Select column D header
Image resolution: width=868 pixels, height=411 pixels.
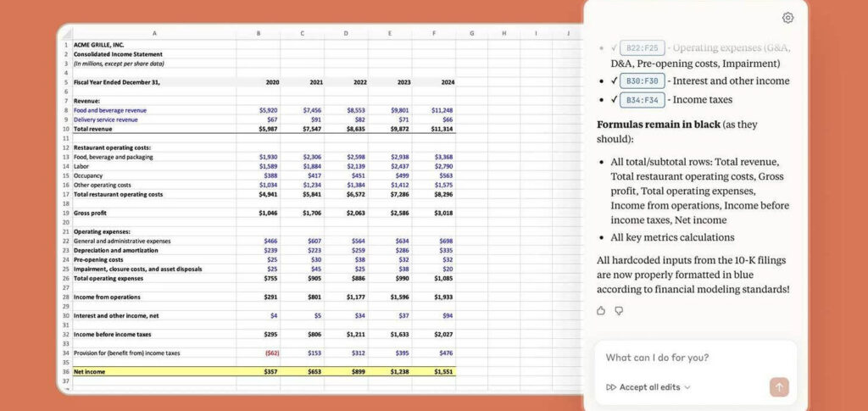coord(346,33)
